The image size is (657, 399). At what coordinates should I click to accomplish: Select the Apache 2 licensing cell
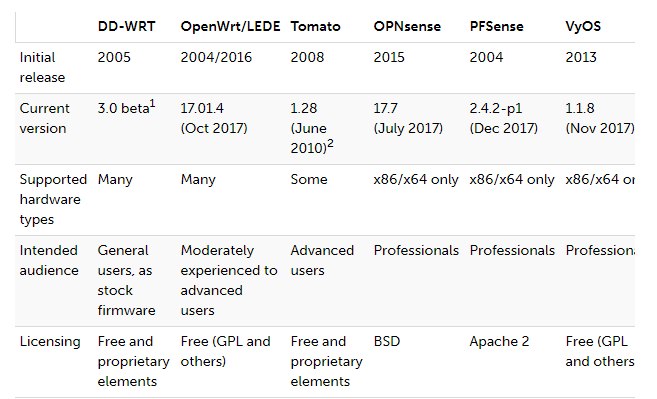point(499,341)
